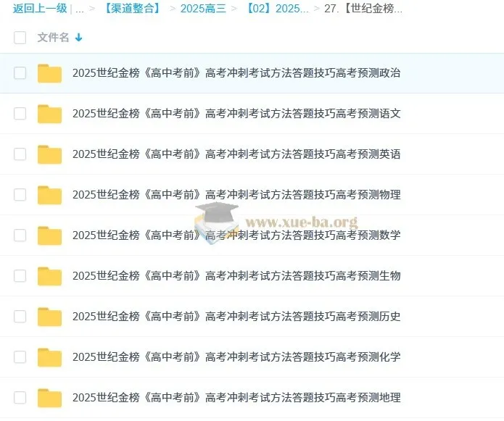The height and width of the screenshot is (421, 504).
Task: Tick the checkbox for the 地理 folder
Action: (x=20, y=398)
